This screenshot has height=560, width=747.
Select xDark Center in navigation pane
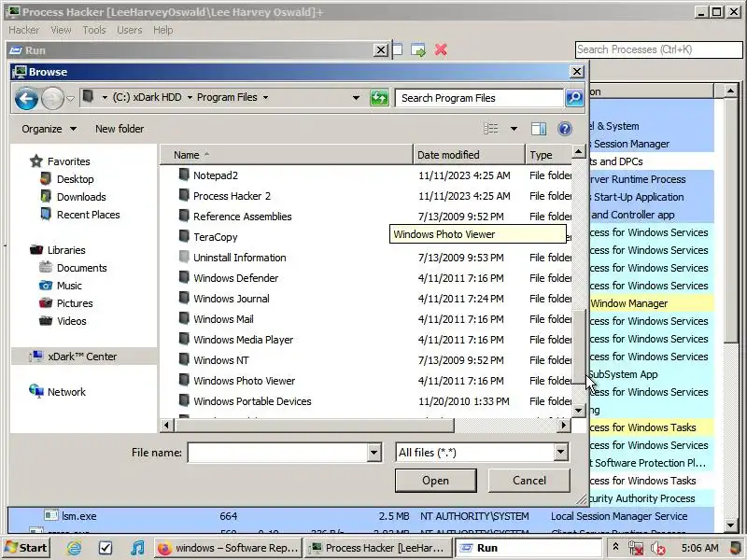(x=81, y=357)
